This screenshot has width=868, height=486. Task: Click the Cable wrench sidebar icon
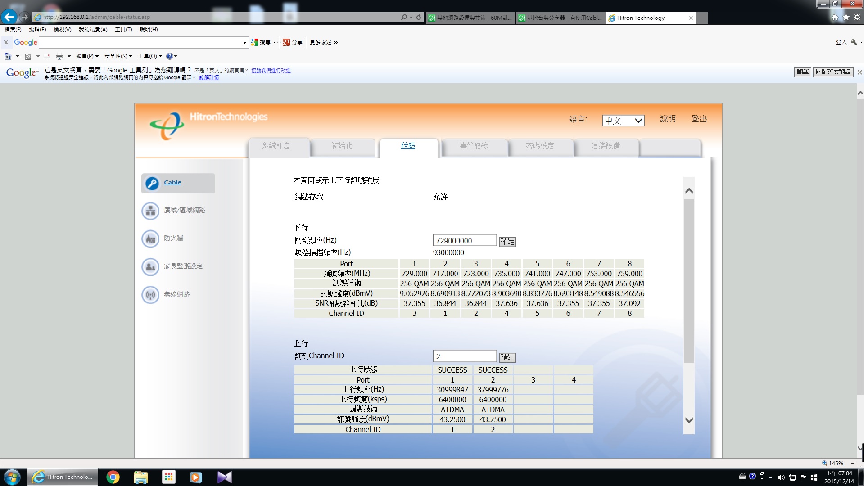click(152, 183)
